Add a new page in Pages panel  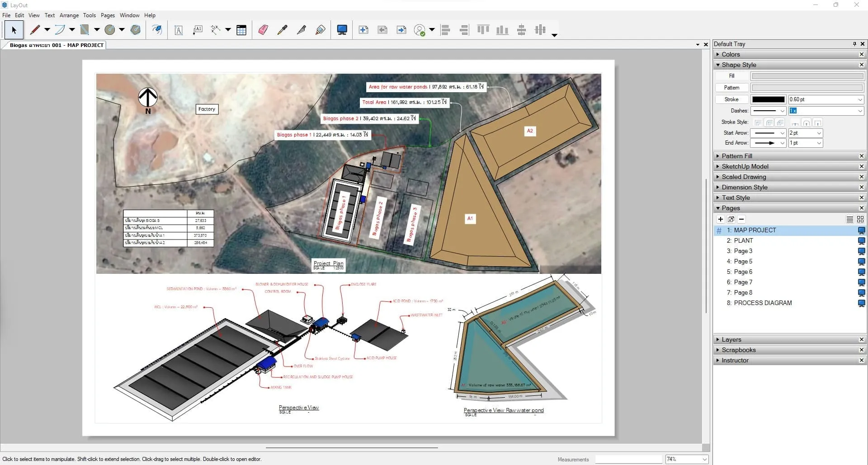pos(721,219)
